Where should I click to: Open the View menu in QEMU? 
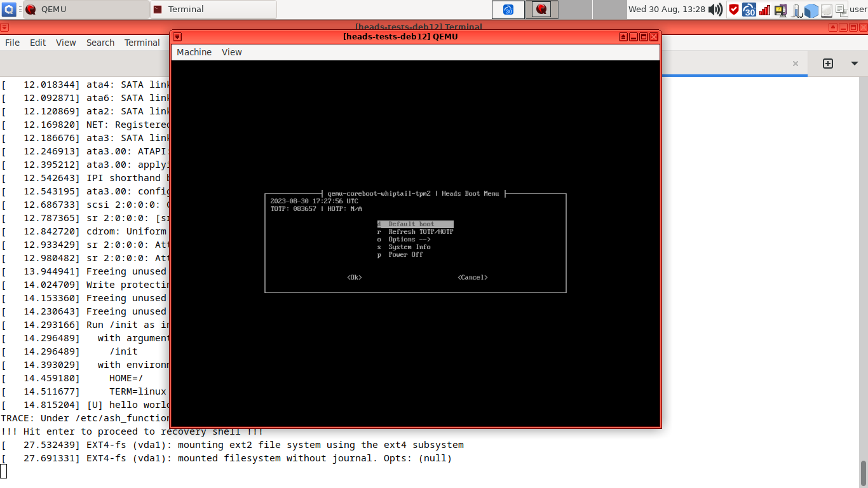coord(231,51)
